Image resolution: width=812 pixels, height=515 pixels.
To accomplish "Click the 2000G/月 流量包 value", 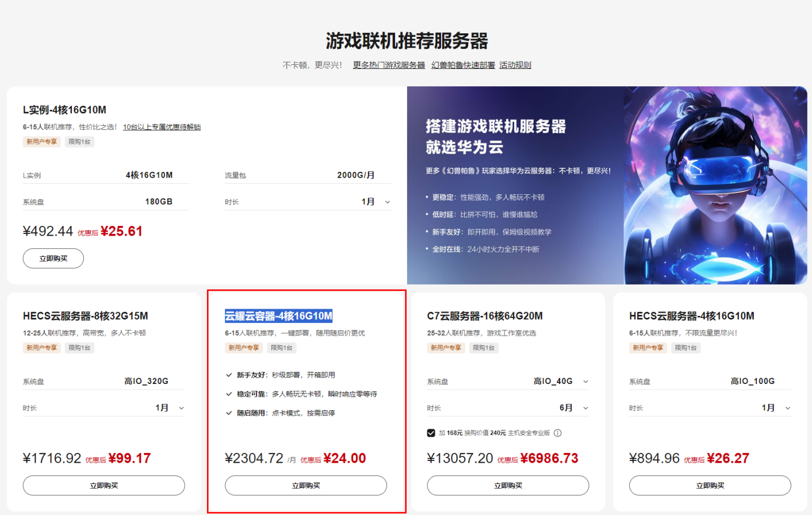I will 356,175.
